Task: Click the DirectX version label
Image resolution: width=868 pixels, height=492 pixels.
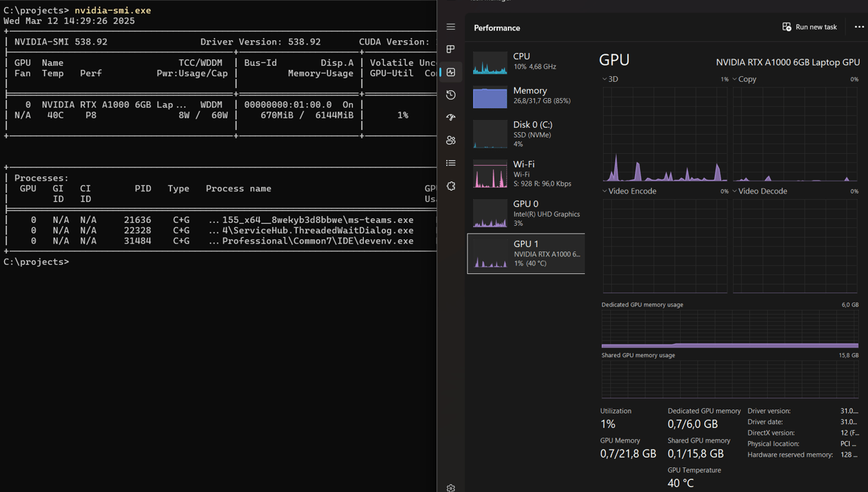Action: tap(771, 433)
